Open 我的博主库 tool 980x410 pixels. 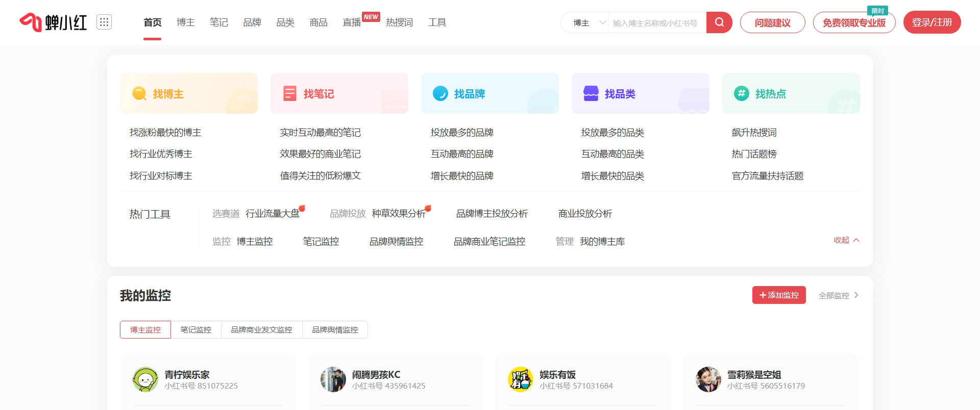(x=602, y=242)
